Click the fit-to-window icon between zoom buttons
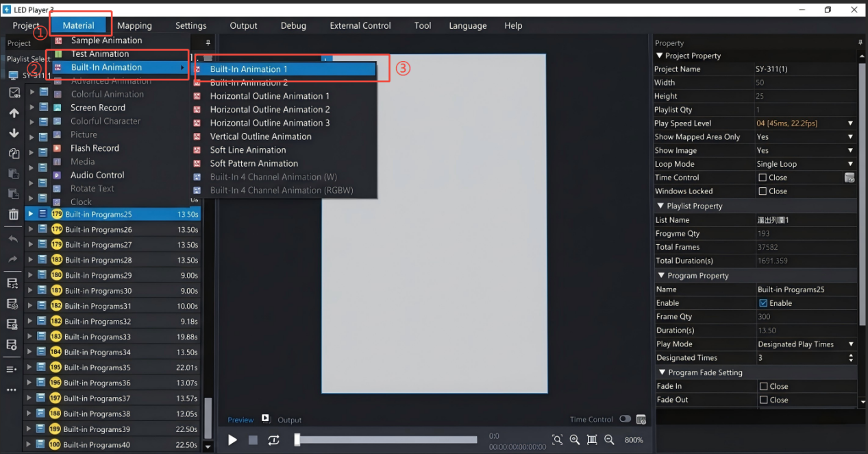Viewport: 868px width, 454px height. point(592,440)
